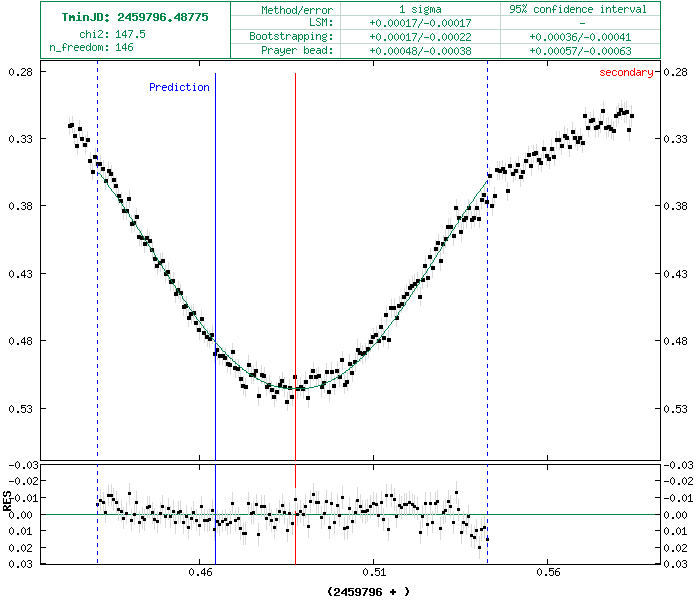Click the blue Prediction label
The height and width of the screenshot is (600, 700).
[179, 87]
